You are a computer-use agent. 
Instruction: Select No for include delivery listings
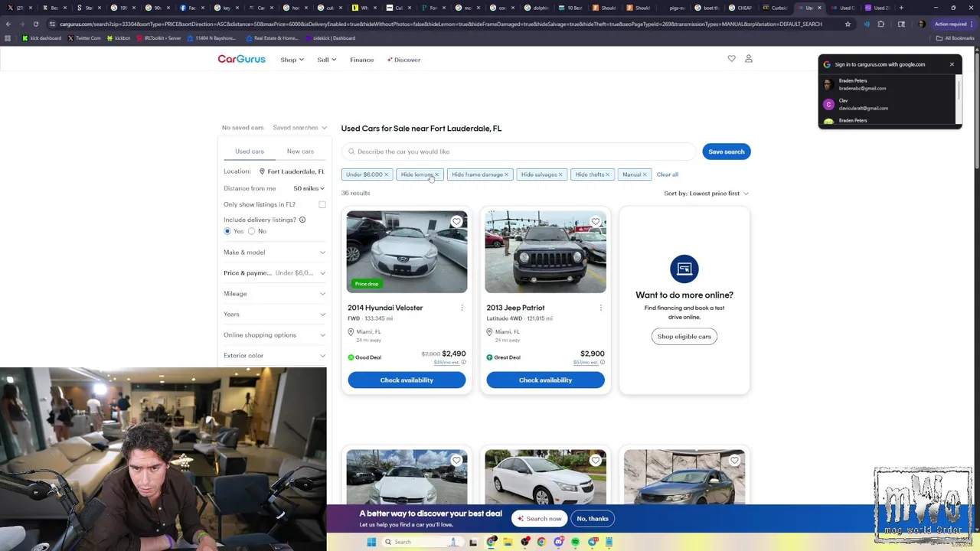pos(251,231)
